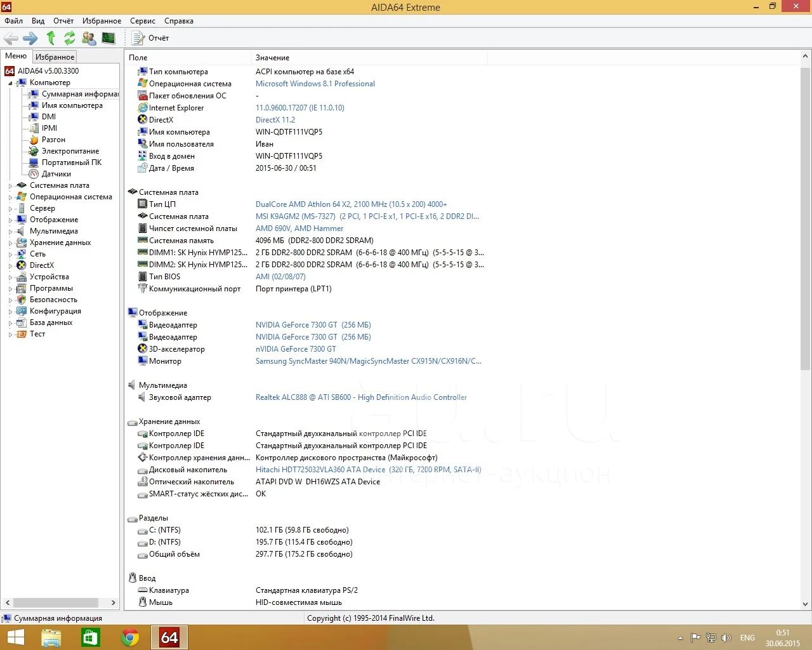
Task: Click the users manager toolbar icon
Action: [x=89, y=38]
